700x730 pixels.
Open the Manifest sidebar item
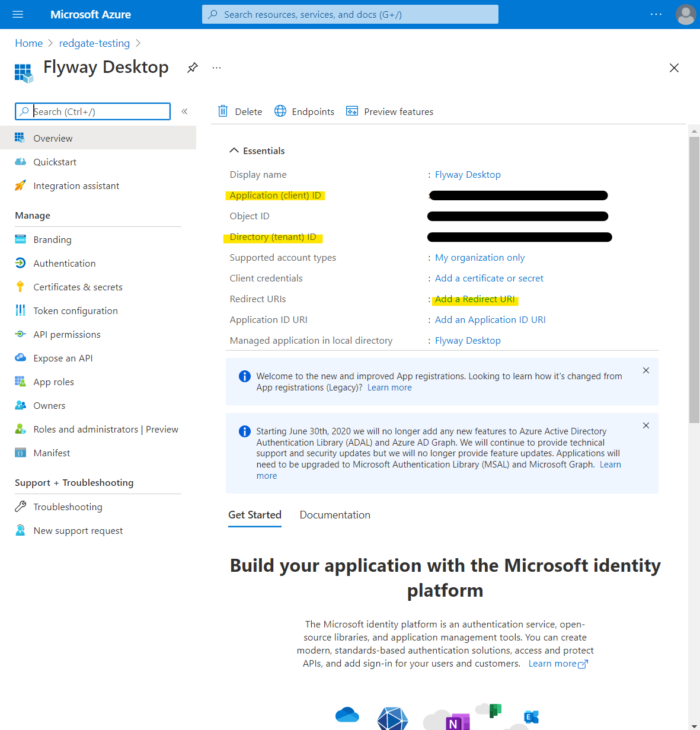[x=52, y=453]
